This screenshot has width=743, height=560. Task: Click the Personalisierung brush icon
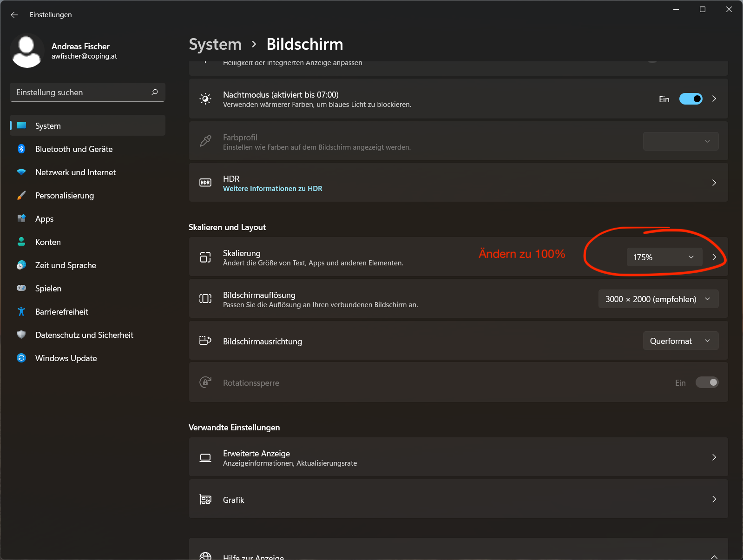pos(21,195)
